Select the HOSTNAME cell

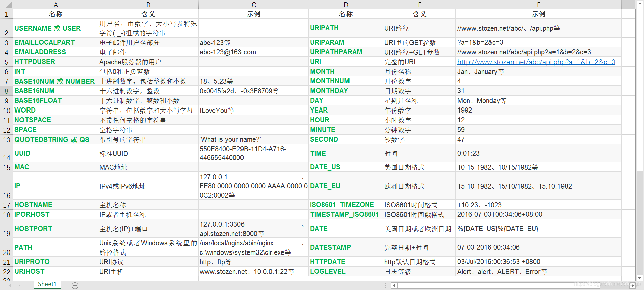click(x=56, y=205)
